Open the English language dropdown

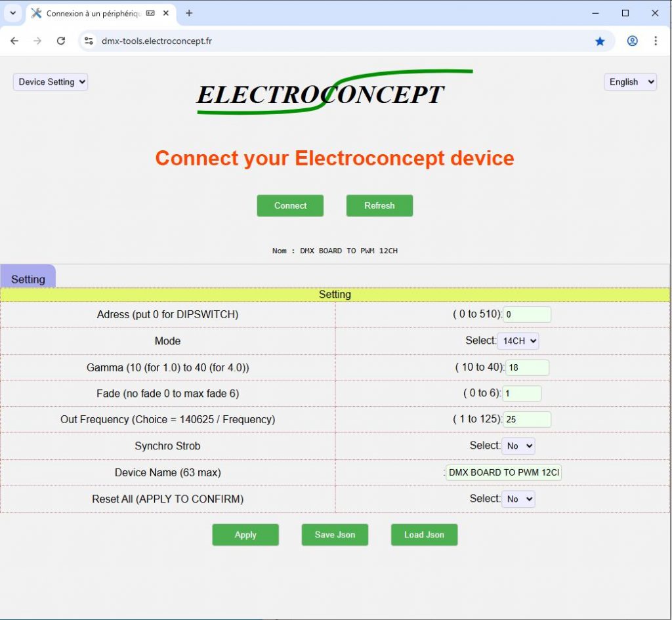pos(630,82)
